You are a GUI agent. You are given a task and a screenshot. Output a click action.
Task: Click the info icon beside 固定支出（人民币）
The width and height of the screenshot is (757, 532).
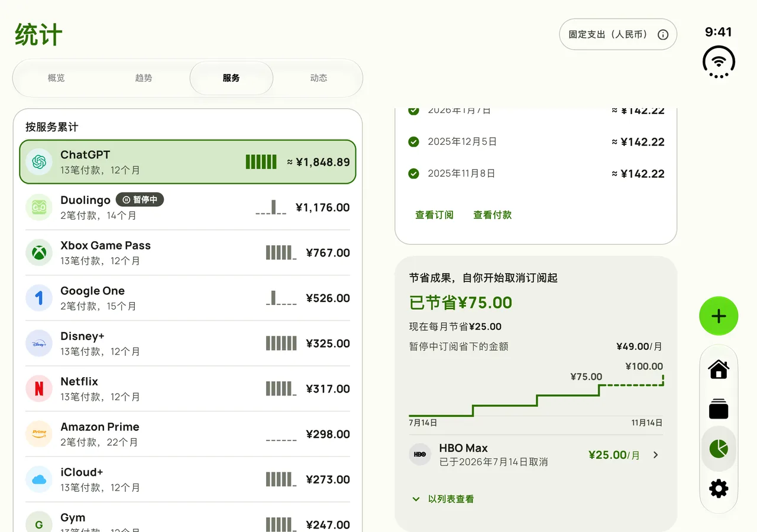[x=663, y=34]
